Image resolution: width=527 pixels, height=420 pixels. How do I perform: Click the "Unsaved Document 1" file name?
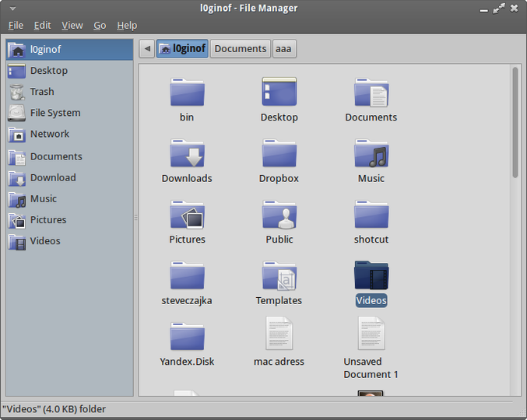[x=371, y=368]
